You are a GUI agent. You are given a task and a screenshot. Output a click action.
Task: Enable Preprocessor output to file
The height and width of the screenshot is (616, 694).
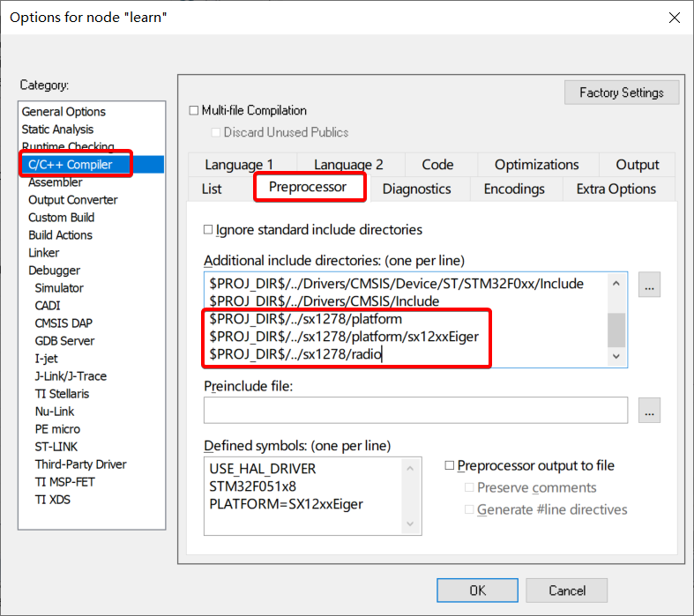[x=451, y=466]
